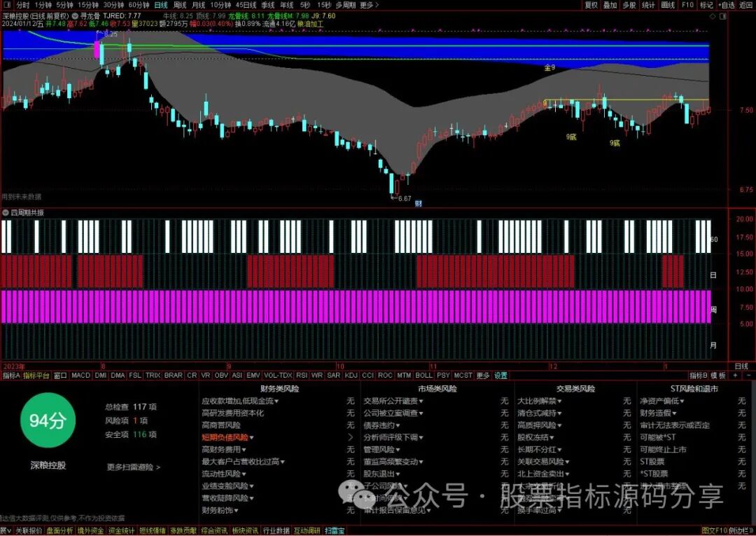Select the RSI indicator
Viewport: 756px width, 536px height.
[x=302, y=376]
